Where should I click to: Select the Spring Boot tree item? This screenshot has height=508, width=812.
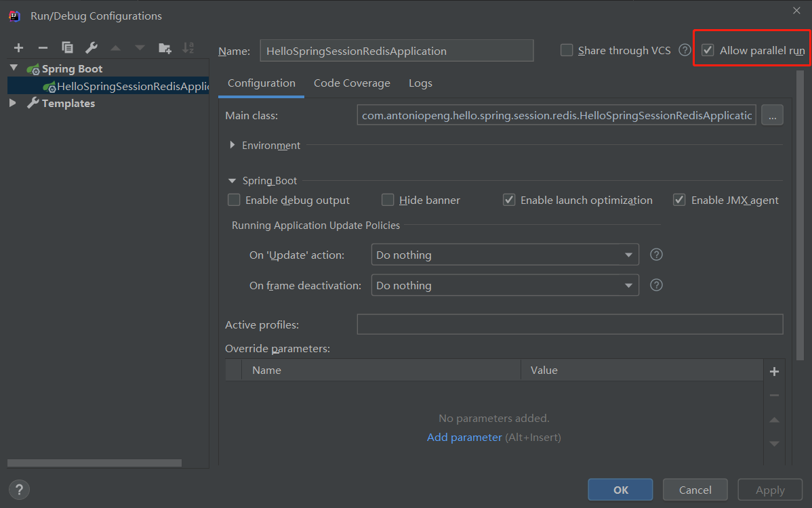tap(72, 68)
